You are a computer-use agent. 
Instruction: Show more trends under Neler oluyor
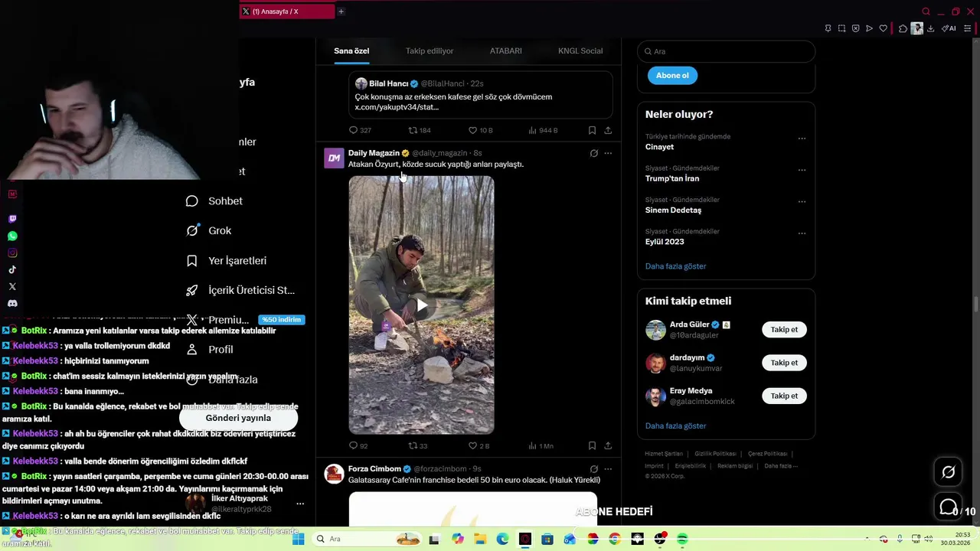[x=675, y=266]
